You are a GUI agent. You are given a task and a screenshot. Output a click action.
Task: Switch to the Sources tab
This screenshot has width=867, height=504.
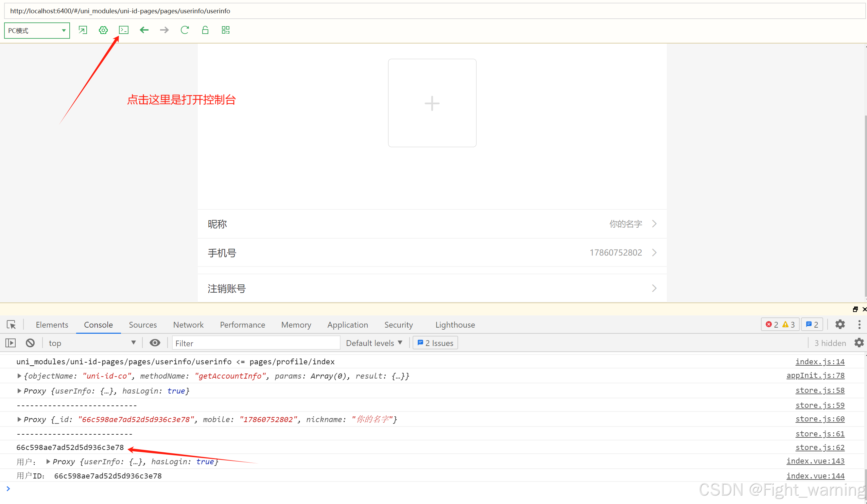143,325
